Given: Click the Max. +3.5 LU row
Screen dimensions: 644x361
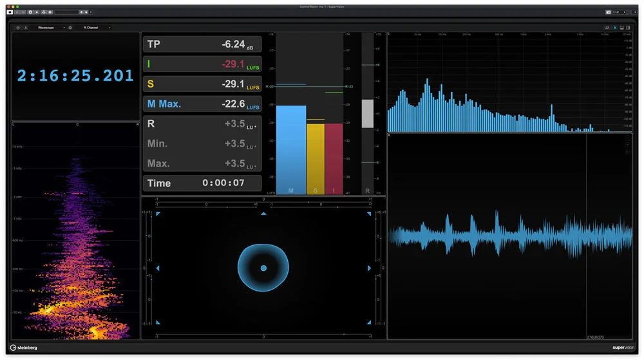Looking at the screenshot, I should click(x=202, y=163).
